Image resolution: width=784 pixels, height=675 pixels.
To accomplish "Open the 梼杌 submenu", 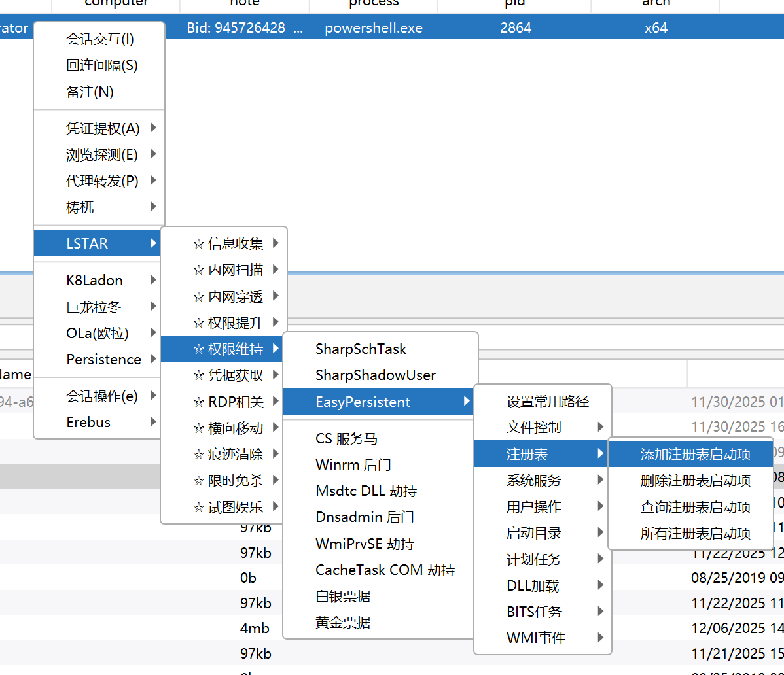I will (99, 207).
